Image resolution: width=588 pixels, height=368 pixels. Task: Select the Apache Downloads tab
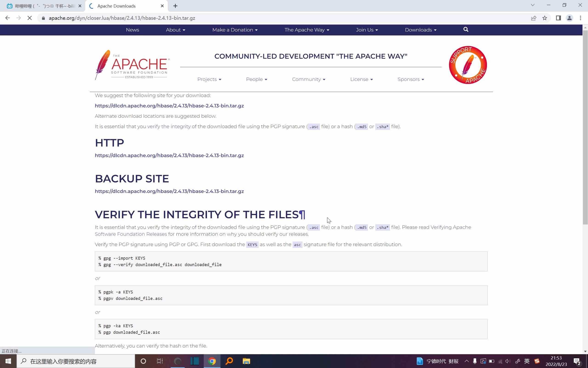[126, 6]
